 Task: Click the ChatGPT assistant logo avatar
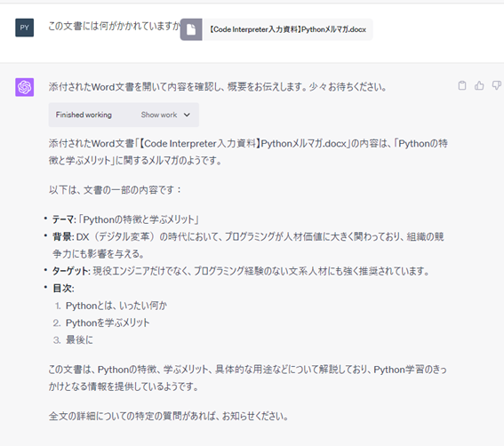(24, 87)
